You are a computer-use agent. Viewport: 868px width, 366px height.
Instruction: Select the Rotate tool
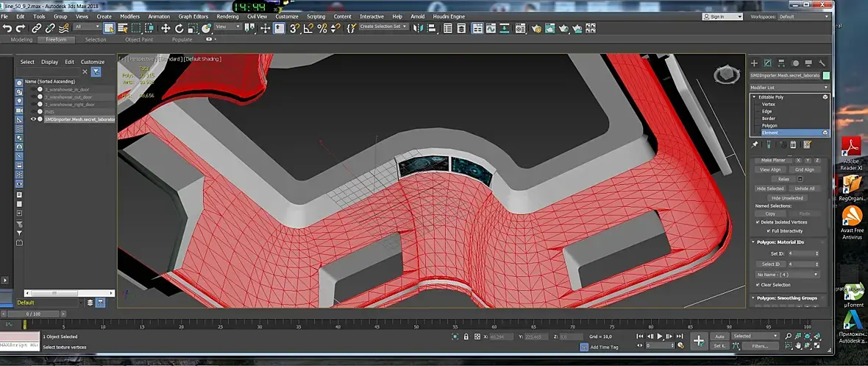179,28
